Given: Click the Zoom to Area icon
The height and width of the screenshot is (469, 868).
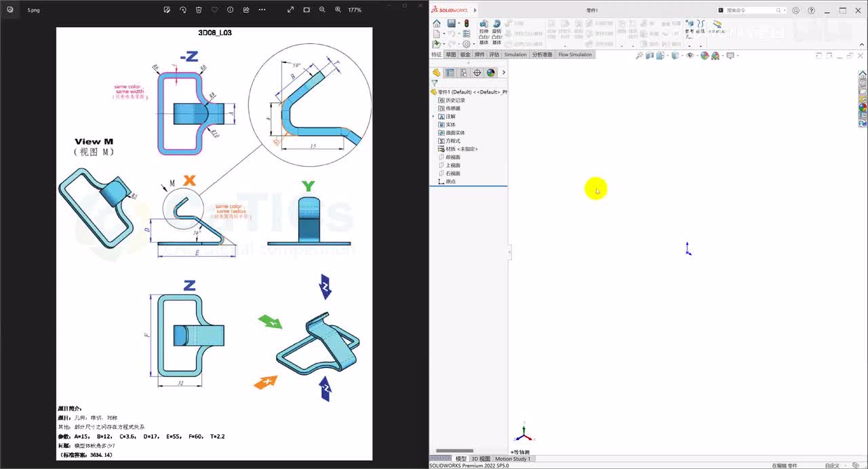Looking at the screenshot, I should pos(640,56).
